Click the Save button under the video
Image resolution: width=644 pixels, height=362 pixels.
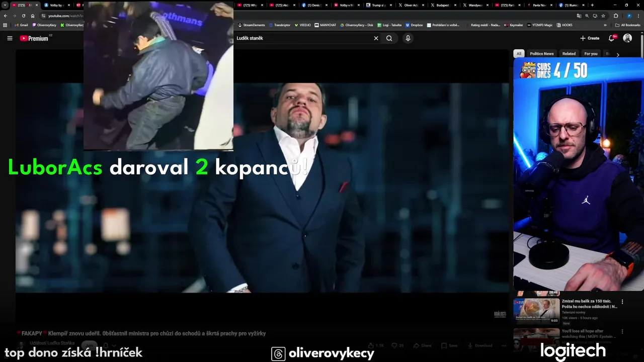[x=449, y=345]
